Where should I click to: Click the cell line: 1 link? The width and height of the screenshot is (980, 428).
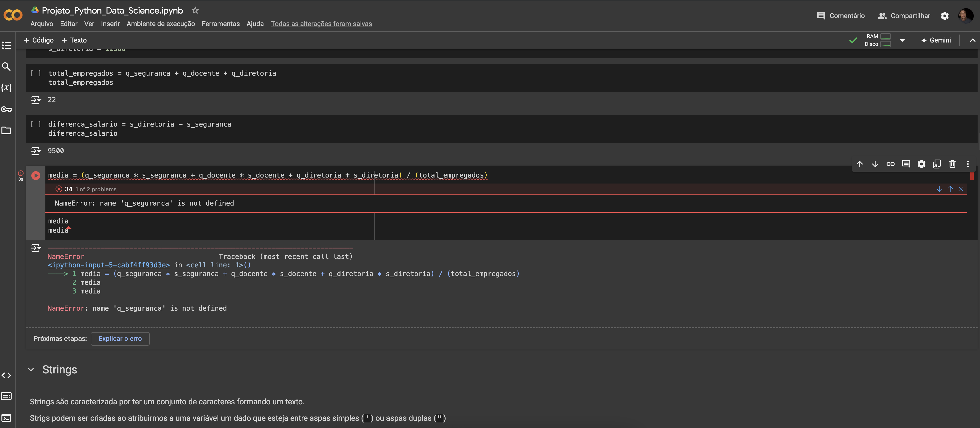(218, 265)
